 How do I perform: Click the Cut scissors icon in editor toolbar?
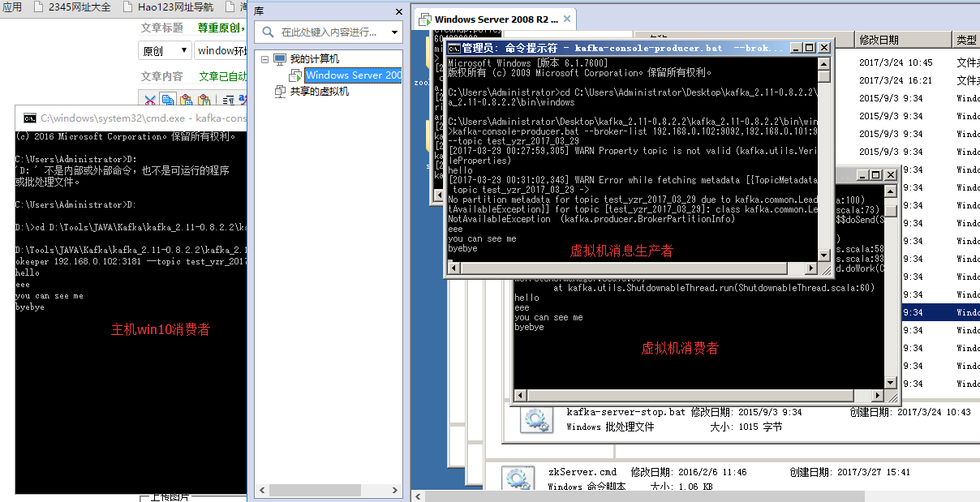point(150,100)
